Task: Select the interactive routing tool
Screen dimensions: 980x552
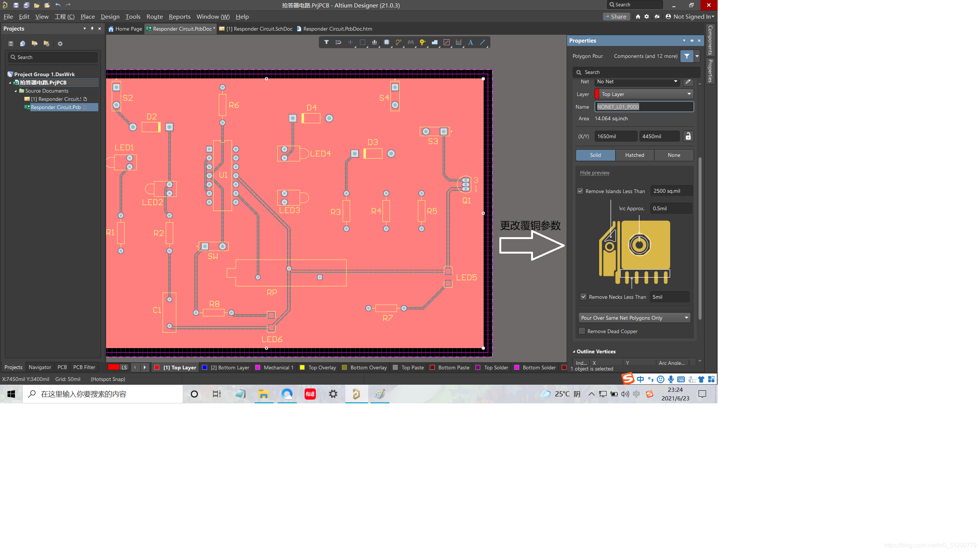Action: pos(398,42)
